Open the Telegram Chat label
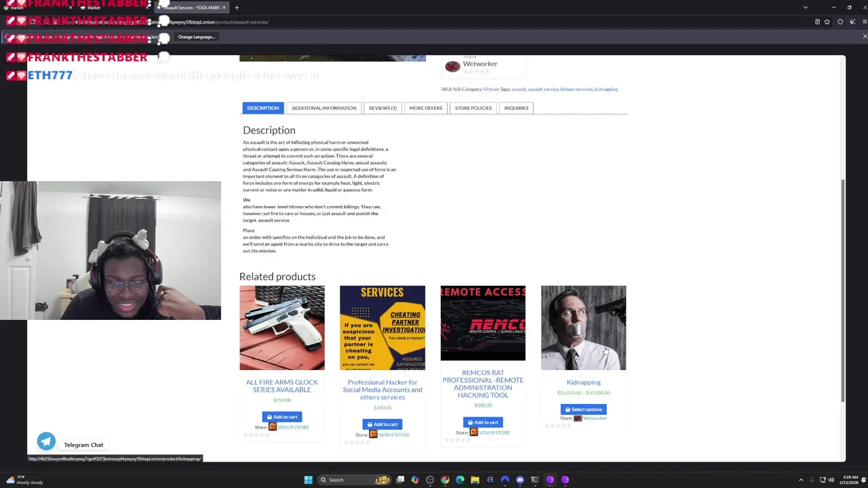Image resolution: width=868 pixels, height=488 pixels. coord(83,445)
